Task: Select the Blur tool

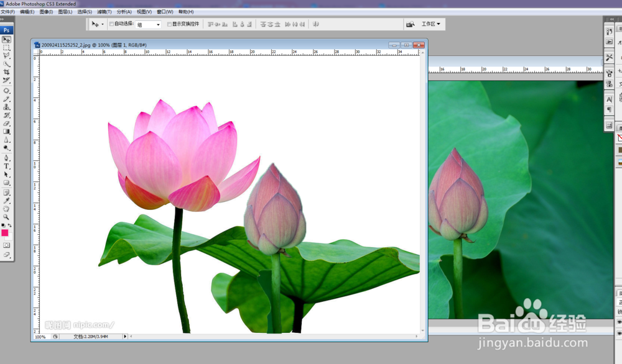Action: coord(6,140)
